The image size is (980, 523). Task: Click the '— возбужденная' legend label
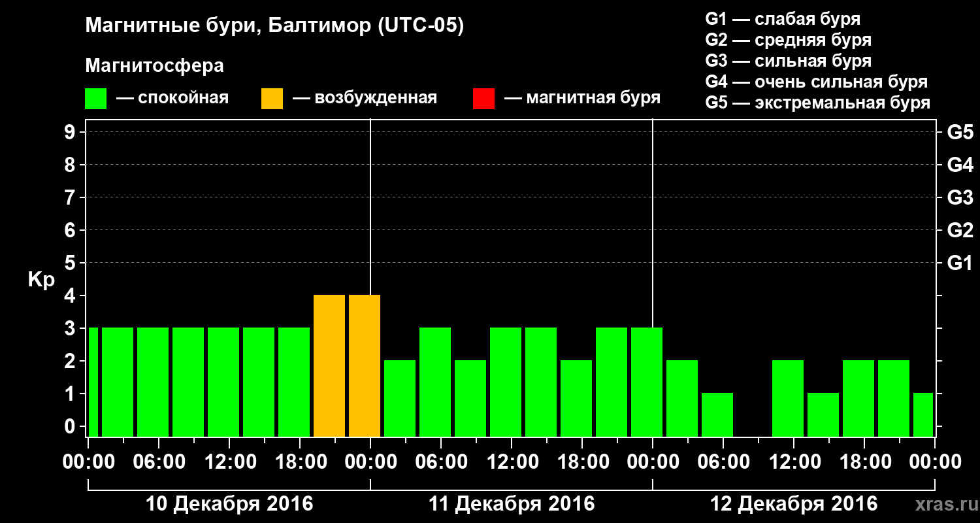coord(365,99)
